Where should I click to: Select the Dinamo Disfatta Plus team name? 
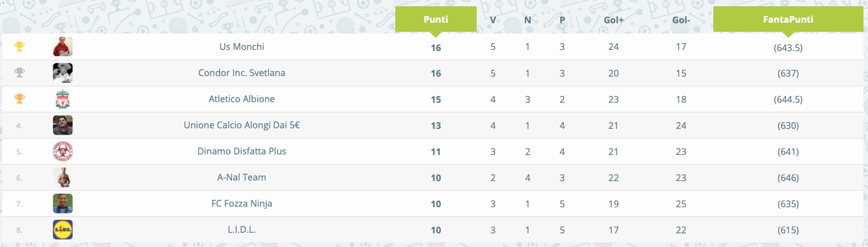[242, 151]
